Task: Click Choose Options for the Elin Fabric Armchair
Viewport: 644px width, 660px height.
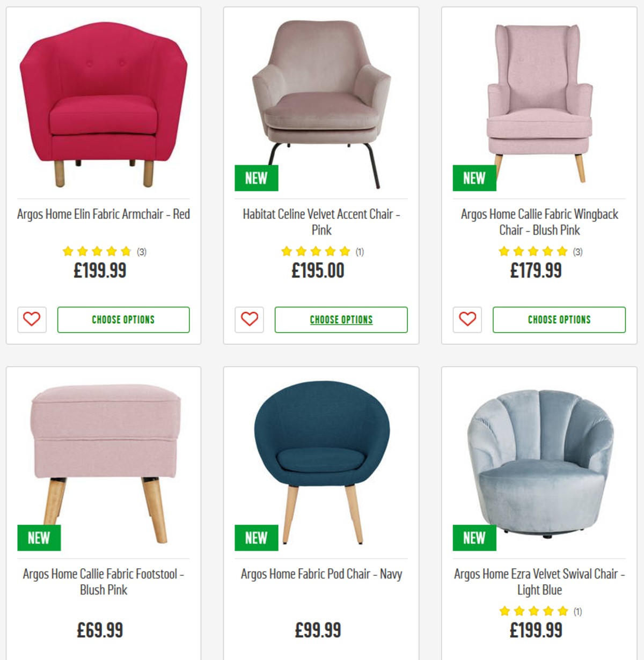Action: click(123, 319)
